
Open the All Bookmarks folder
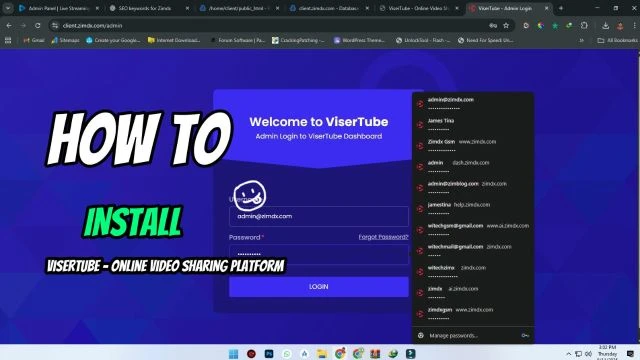618,40
